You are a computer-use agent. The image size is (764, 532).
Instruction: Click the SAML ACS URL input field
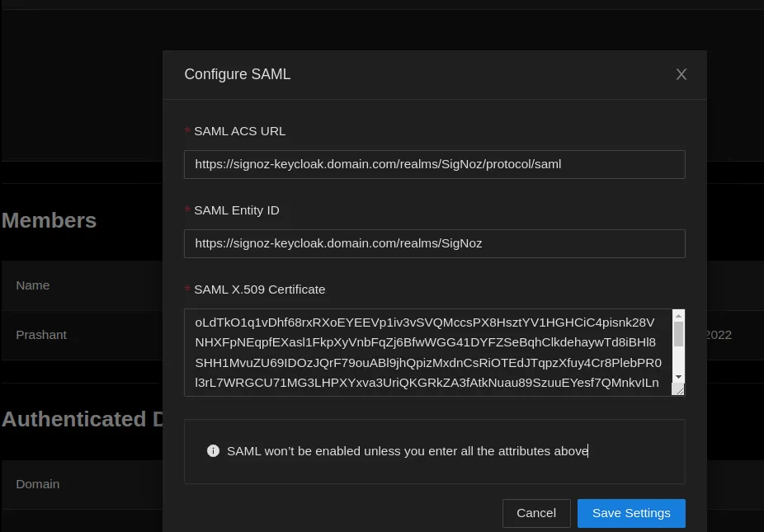coord(435,165)
